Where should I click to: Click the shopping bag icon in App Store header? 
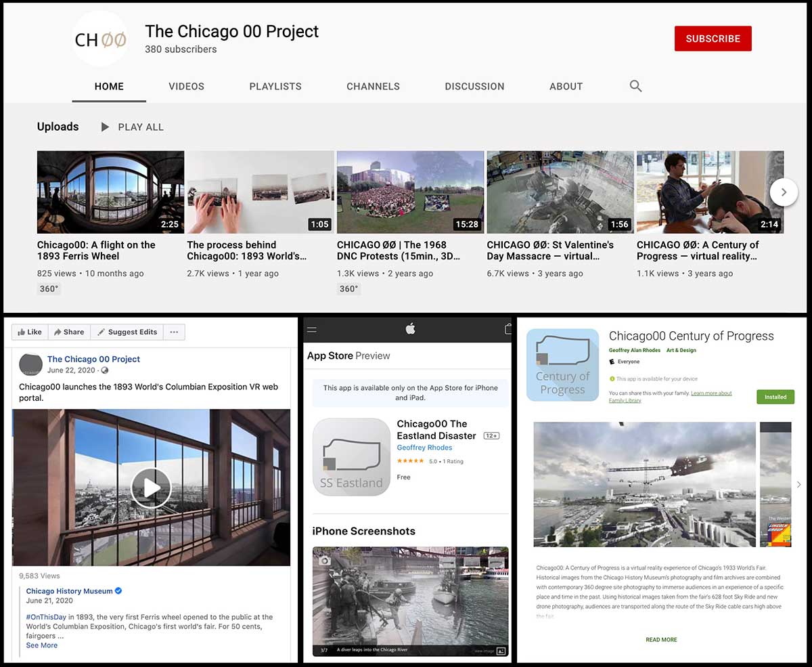pyautogui.click(x=508, y=329)
